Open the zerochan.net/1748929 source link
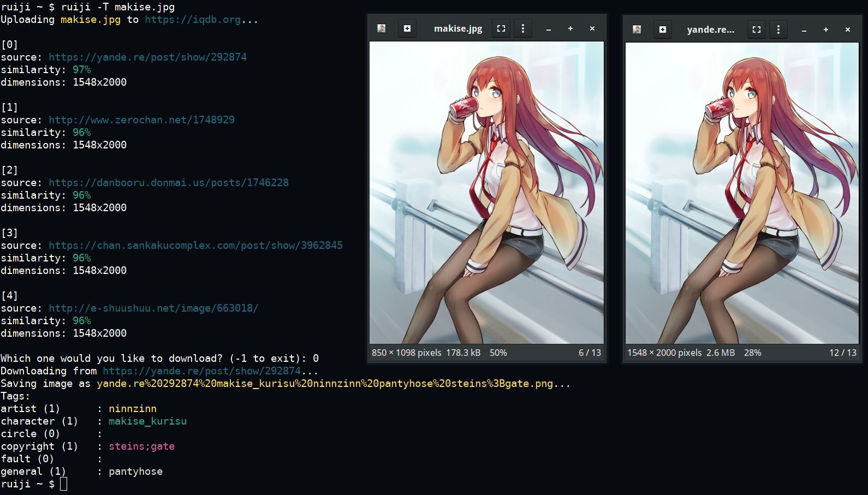Image resolution: width=868 pixels, height=495 pixels. click(141, 120)
